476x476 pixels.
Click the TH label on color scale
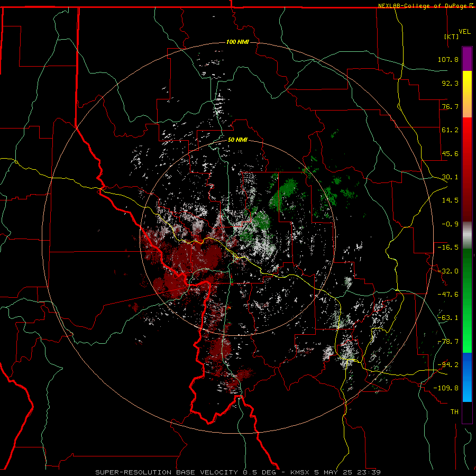pyautogui.click(x=454, y=412)
